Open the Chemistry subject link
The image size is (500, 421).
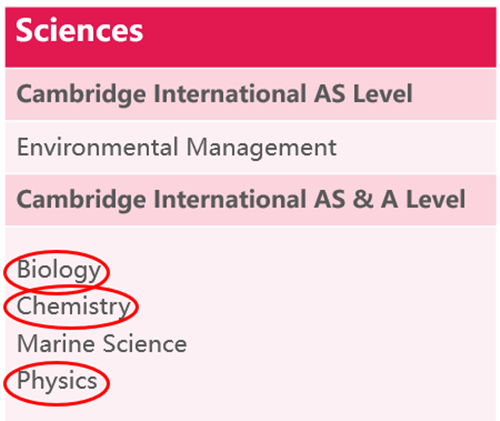tap(74, 306)
